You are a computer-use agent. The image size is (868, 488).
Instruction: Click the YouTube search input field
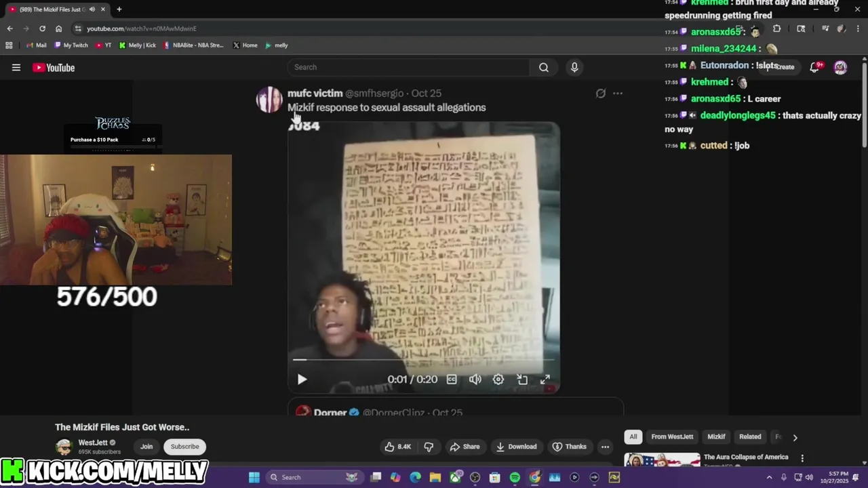(x=408, y=67)
